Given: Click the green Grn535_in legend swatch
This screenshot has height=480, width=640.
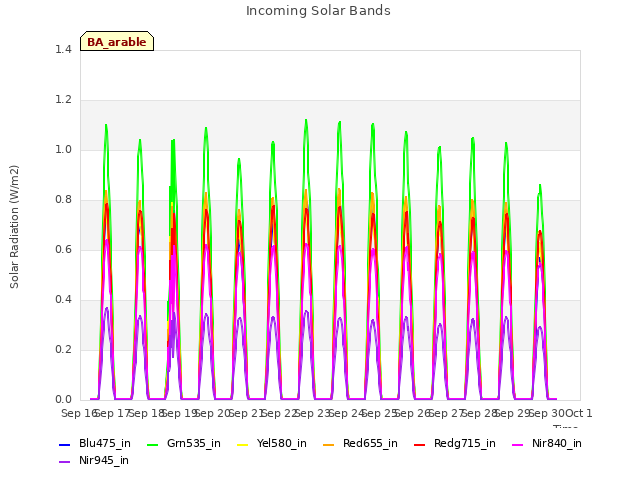Looking at the screenshot, I should click(x=152, y=444).
